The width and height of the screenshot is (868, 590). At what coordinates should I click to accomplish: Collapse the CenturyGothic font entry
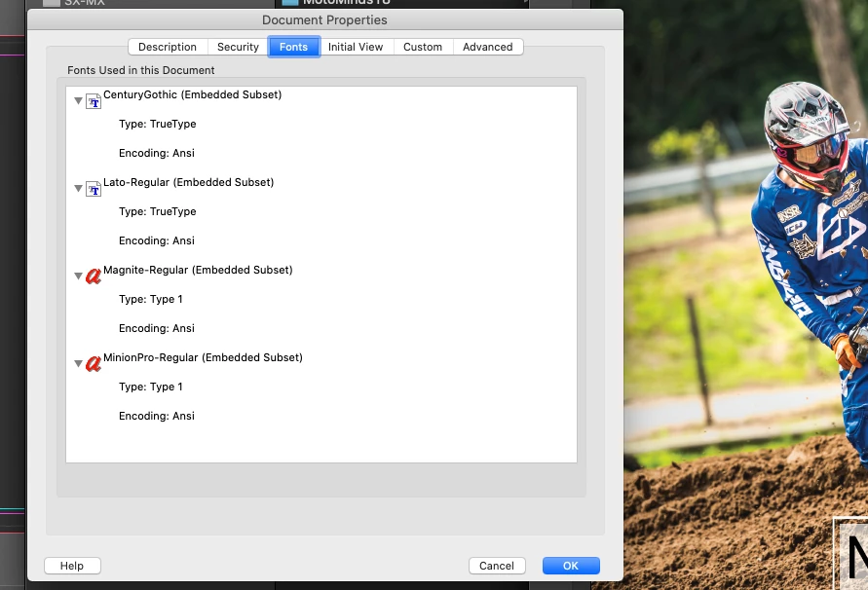79,100
